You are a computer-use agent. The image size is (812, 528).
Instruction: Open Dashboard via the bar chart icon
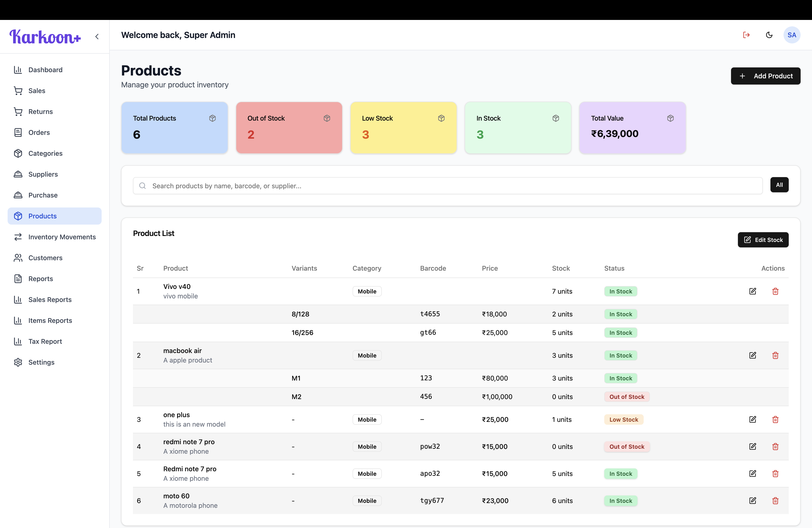pyautogui.click(x=19, y=70)
